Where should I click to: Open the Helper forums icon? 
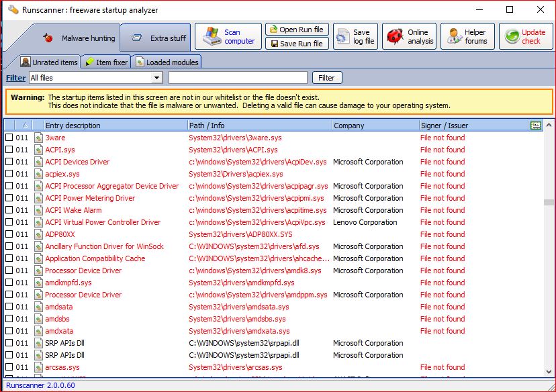pos(454,36)
